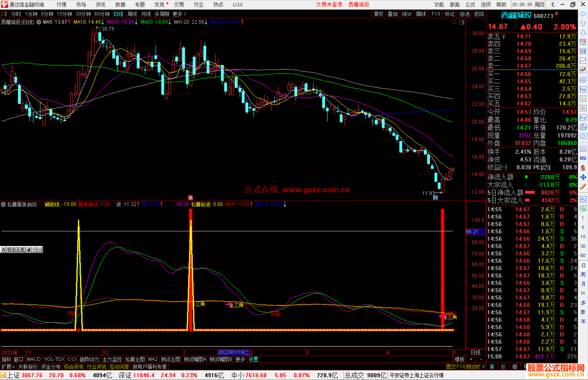Click the diamond icon at chart top right
588x380 pixels.
click(x=454, y=22)
